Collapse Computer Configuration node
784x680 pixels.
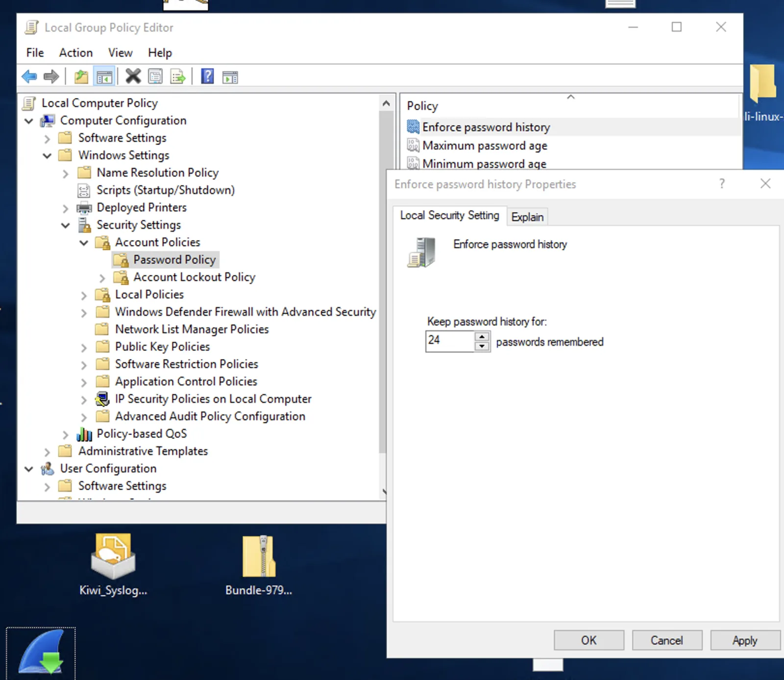(x=29, y=121)
